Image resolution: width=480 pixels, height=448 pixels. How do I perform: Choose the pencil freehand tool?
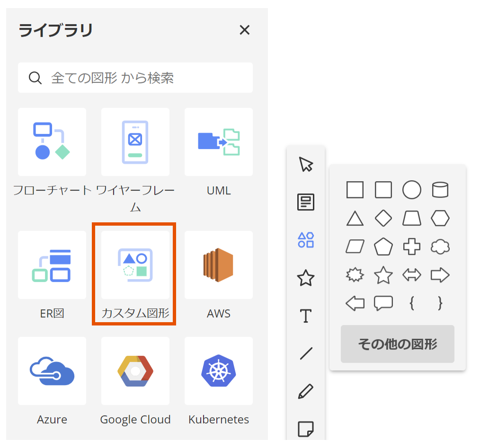click(x=306, y=391)
